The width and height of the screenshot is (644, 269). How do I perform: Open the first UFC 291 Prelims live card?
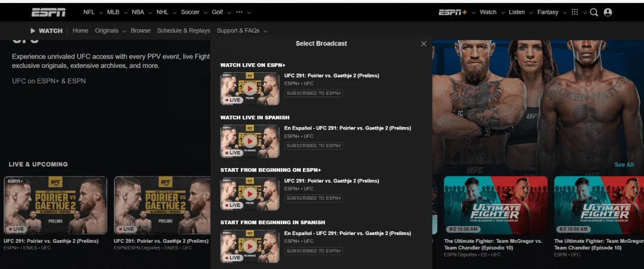tap(55, 205)
